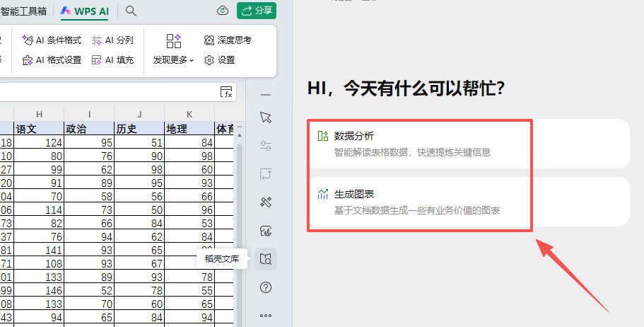Select AI 分列 tool
644x327 pixels.
pyautogui.click(x=112, y=40)
